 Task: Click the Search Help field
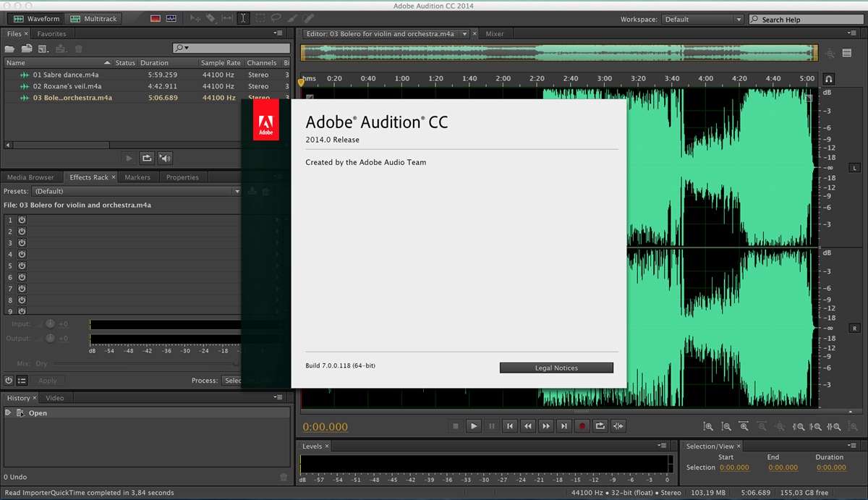pyautogui.click(x=805, y=20)
